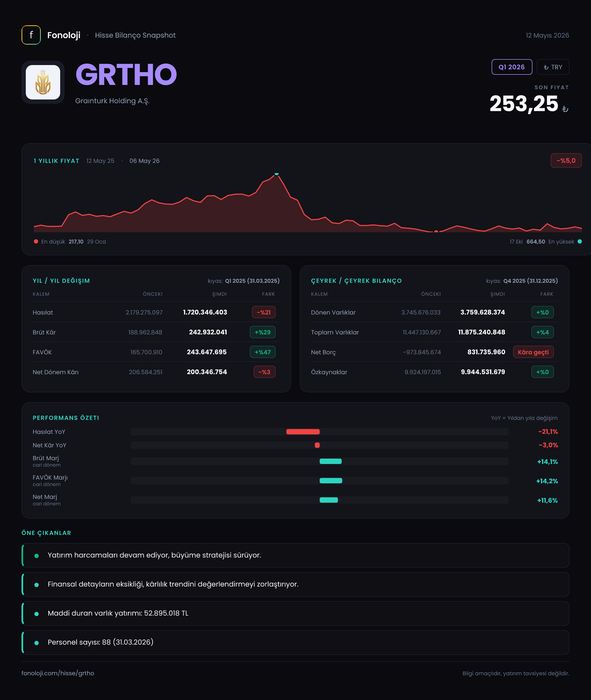Click the Fonoloji brand name

(64, 35)
